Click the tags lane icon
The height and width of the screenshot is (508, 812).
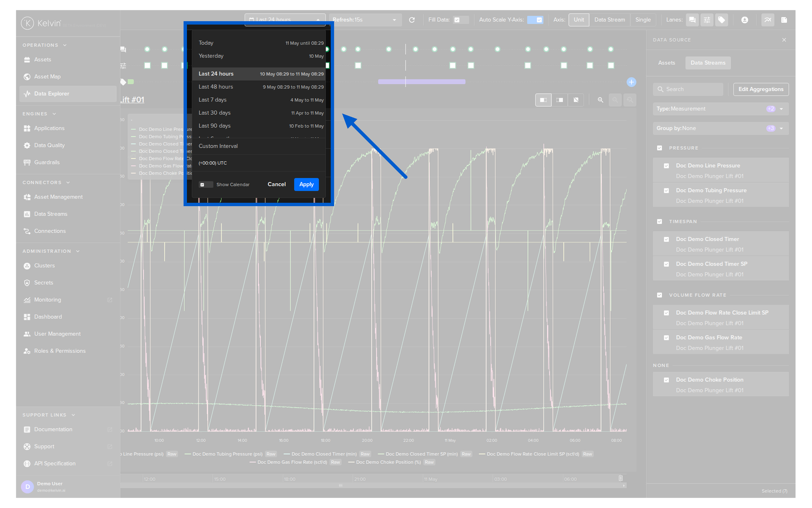[721, 20]
